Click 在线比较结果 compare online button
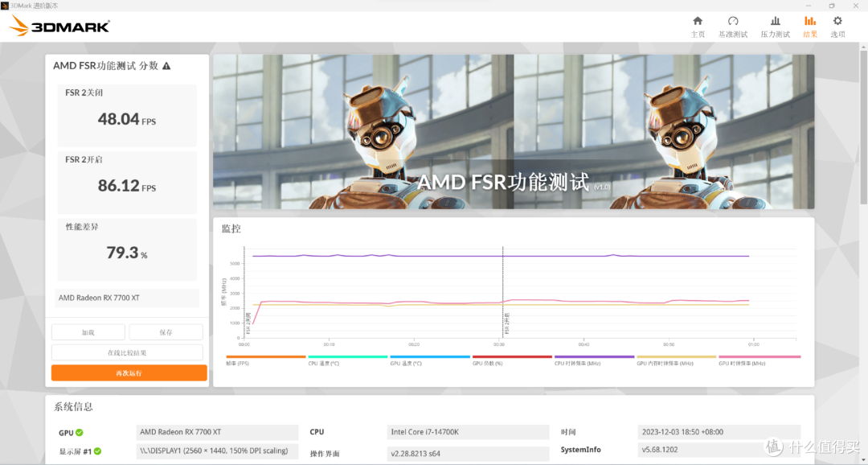The width and height of the screenshot is (868, 465). 127,352
